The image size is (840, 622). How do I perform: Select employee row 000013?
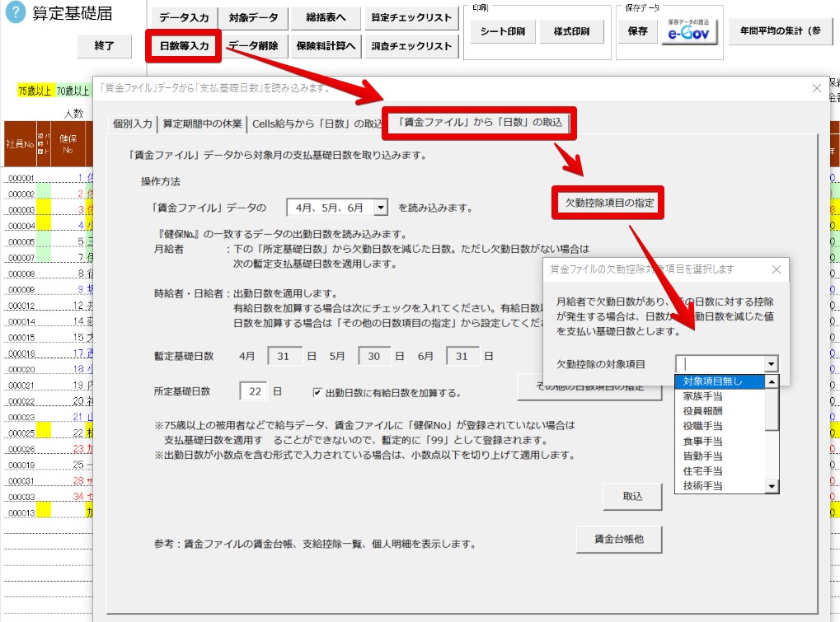(48, 512)
